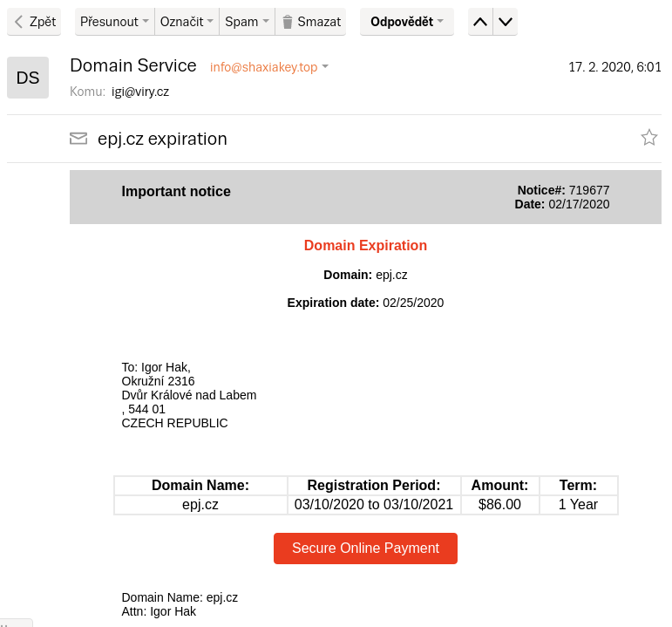672x627 pixels.
Task: Click the message timestamp 17. 2. 2020, 6:01
Action: (x=614, y=67)
